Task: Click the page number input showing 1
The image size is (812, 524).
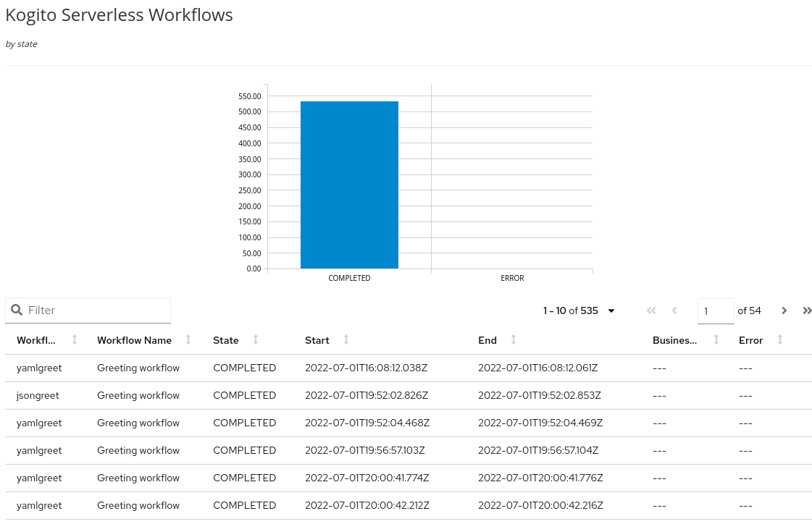Action: (x=716, y=310)
